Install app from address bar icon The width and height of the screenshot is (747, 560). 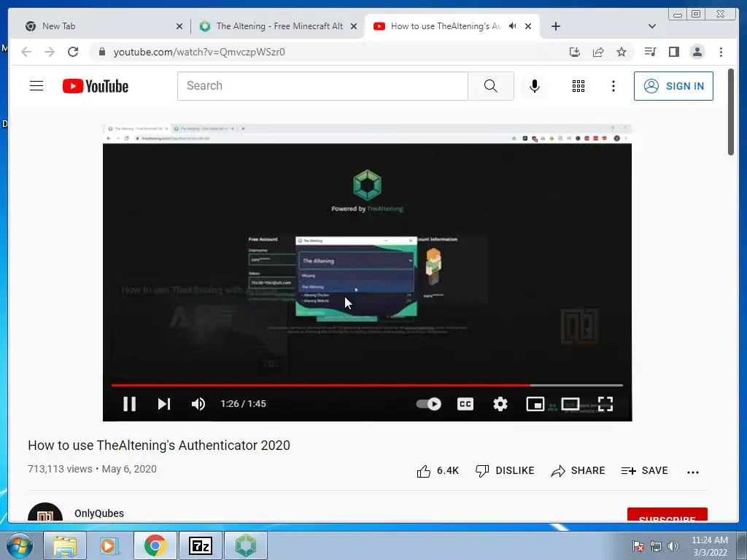tap(575, 52)
